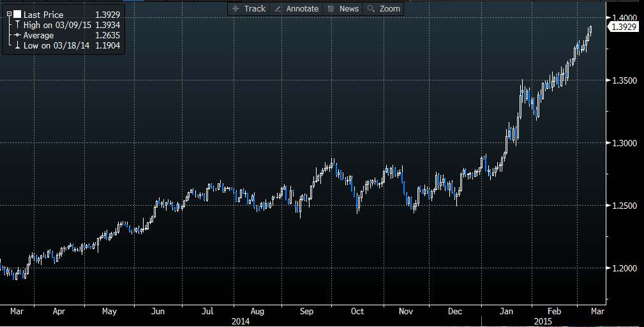644x327 pixels.
Task: Click the 2014 year label
Action: point(241,321)
